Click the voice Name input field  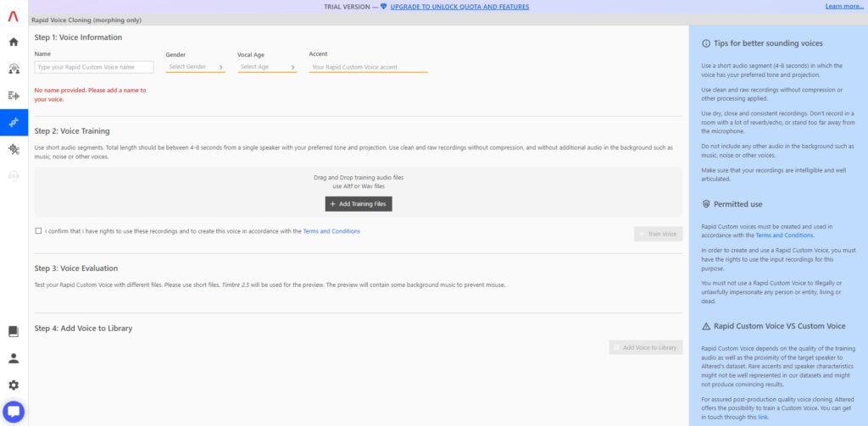point(94,67)
